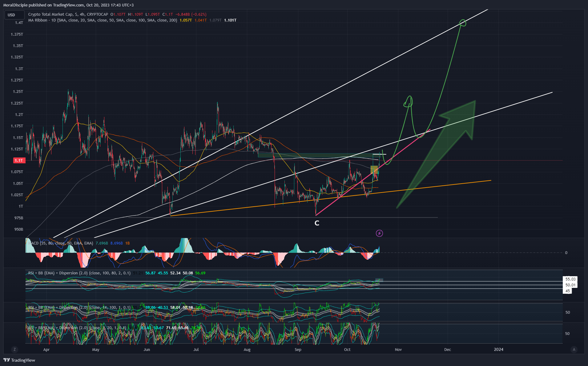This screenshot has width=588, height=366.
Task: Click the 1.4T price axis label
Action: (19, 23)
